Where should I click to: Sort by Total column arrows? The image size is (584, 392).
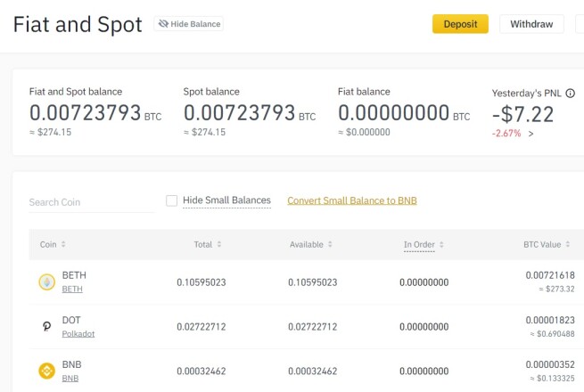219,244
